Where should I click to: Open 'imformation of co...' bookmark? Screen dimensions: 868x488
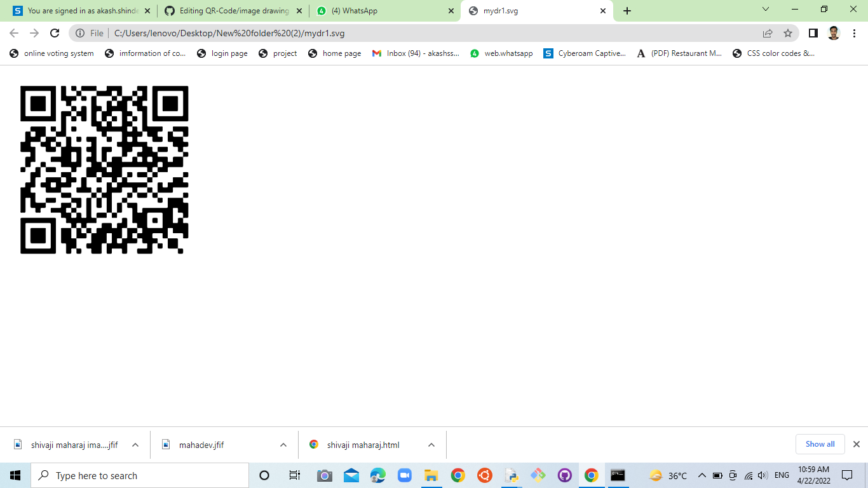click(x=146, y=53)
